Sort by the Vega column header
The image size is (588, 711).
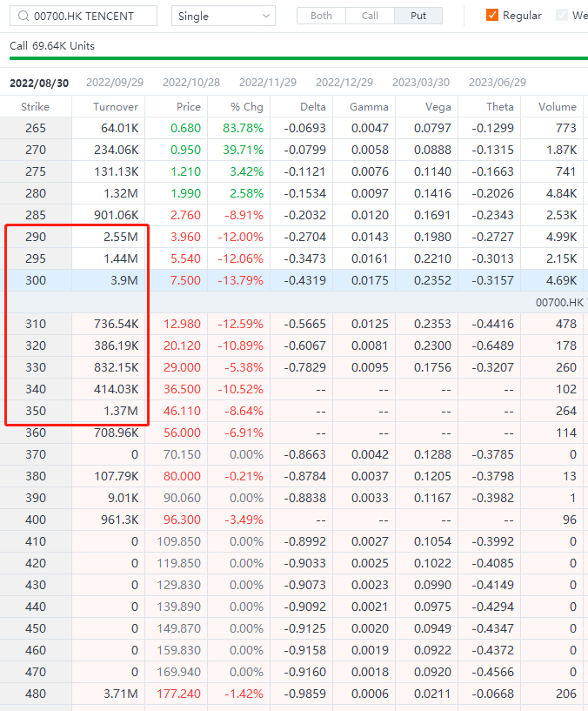[x=438, y=106]
